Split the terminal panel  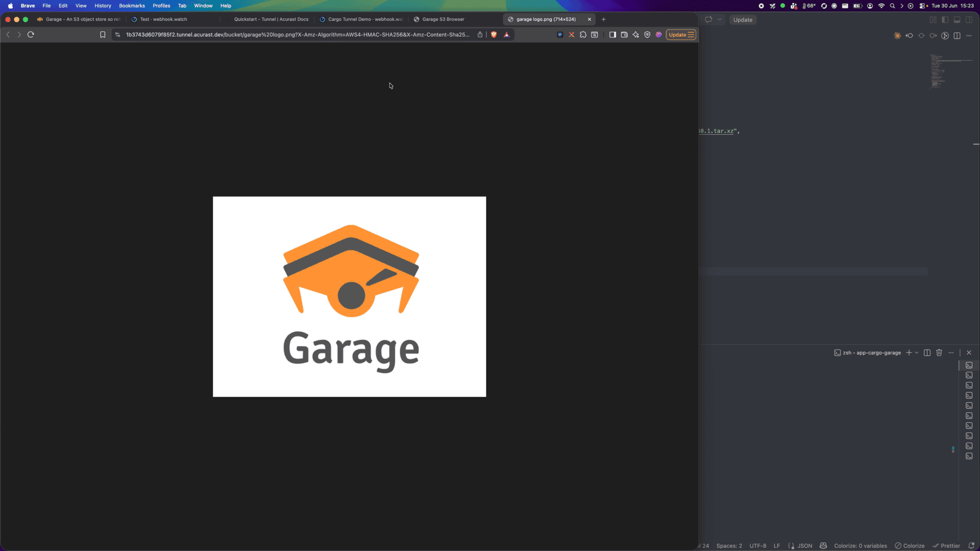pos(927,353)
